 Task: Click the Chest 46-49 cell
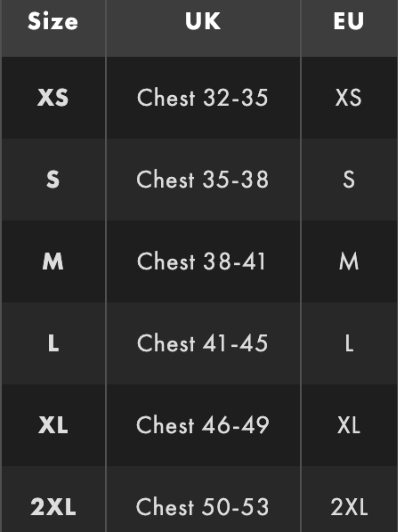pyautogui.click(x=203, y=425)
